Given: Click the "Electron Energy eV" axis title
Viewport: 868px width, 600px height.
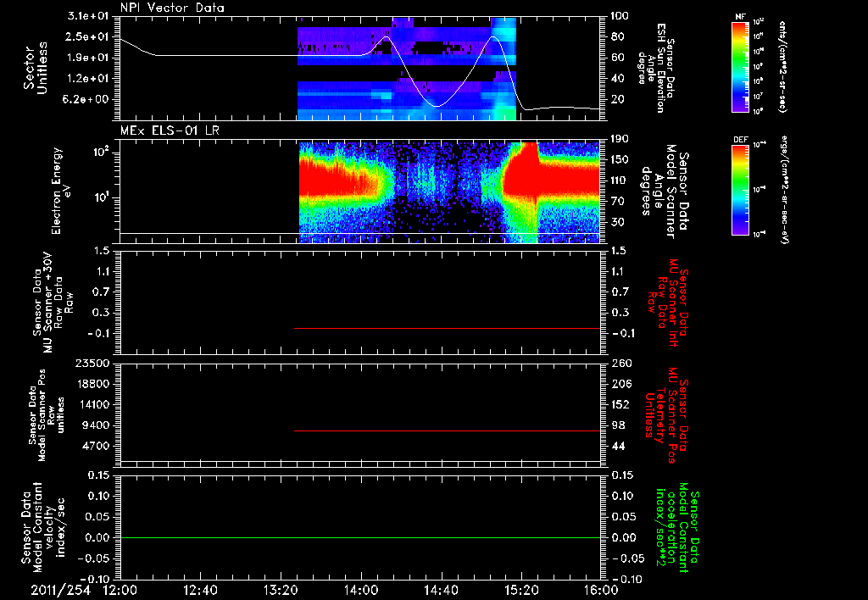Looking at the screenshot, I should (61, 191).
